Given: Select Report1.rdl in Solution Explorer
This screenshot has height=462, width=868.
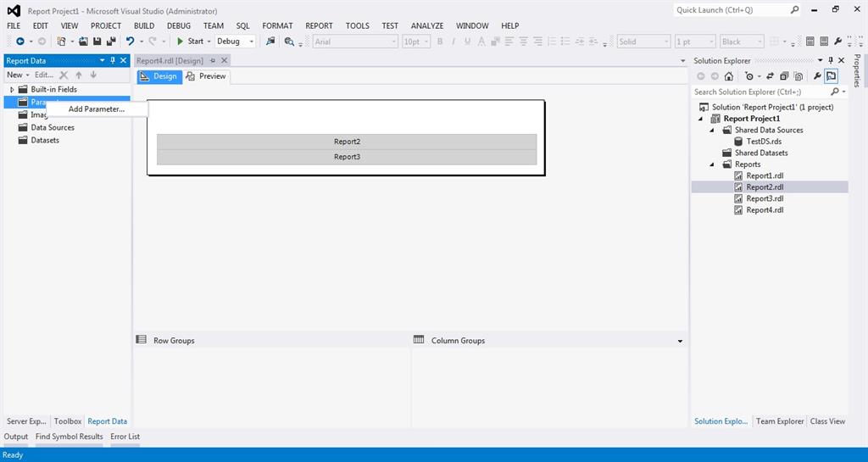Looking at the screenshot, I should pos(765,175).
